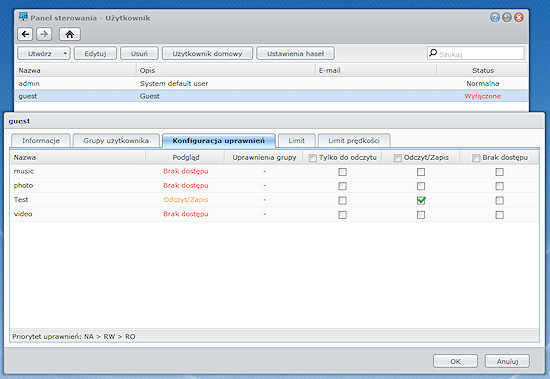The image size is (550, 379).
Task: Minimize the Panel sterowania window
Action: click(507, 17)
